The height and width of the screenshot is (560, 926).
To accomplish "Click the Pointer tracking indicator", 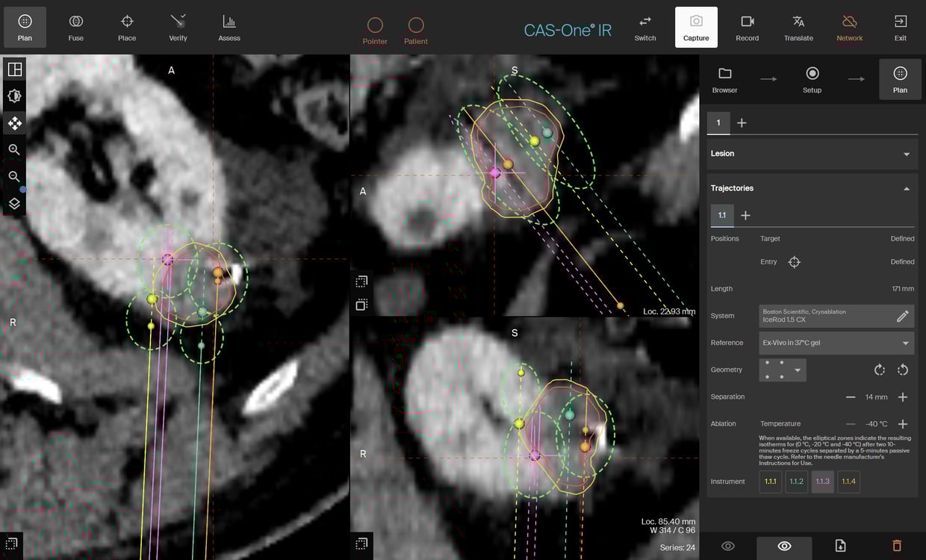I will (x=375, y=31).
